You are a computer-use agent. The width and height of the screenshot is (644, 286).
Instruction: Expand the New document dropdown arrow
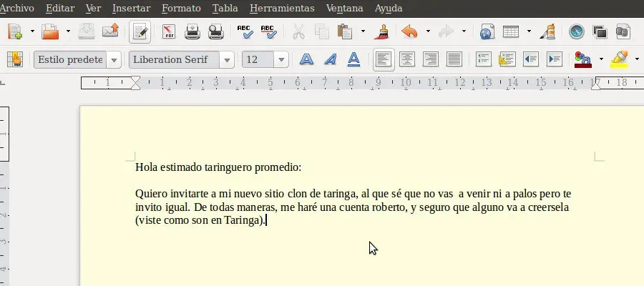[32, 31]
